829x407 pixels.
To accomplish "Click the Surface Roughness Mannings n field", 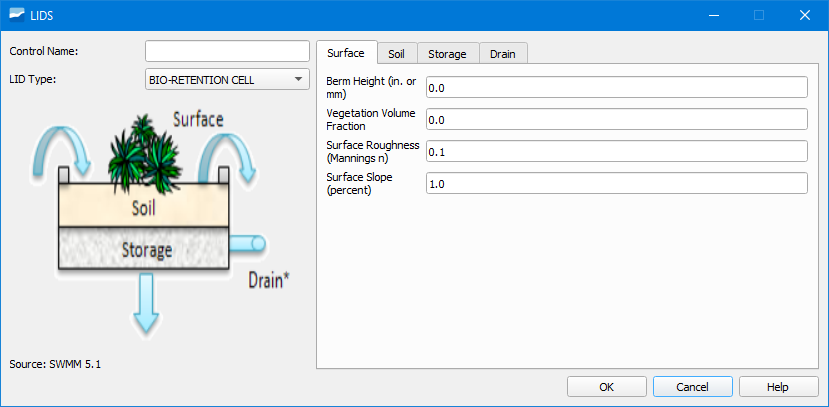I will pos(616,152).
